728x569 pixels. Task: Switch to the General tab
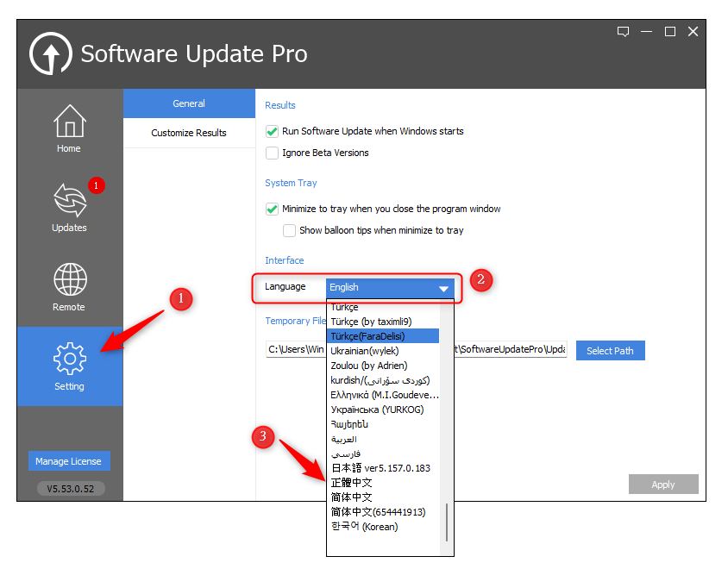(189, 103)
